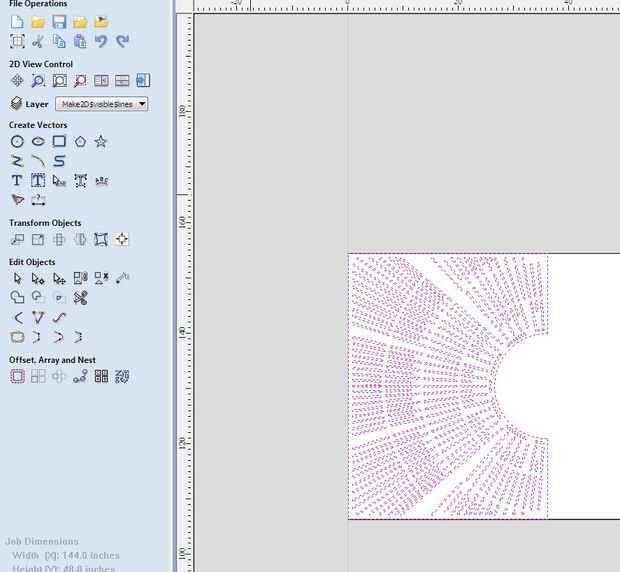Zoom to fit the whole drawing
This screenshot has height=572, width=620.
click(x=59, y=81)
